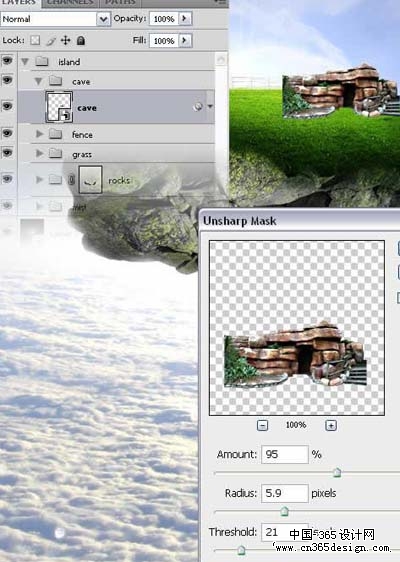Expand the fence group folder
This screenshot has height=562, width=400.
(39, 134)
